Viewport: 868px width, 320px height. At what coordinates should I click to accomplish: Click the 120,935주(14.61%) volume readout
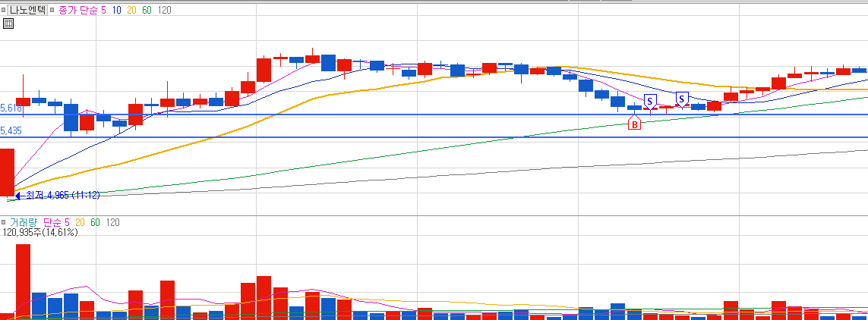[x=40, y=233]
